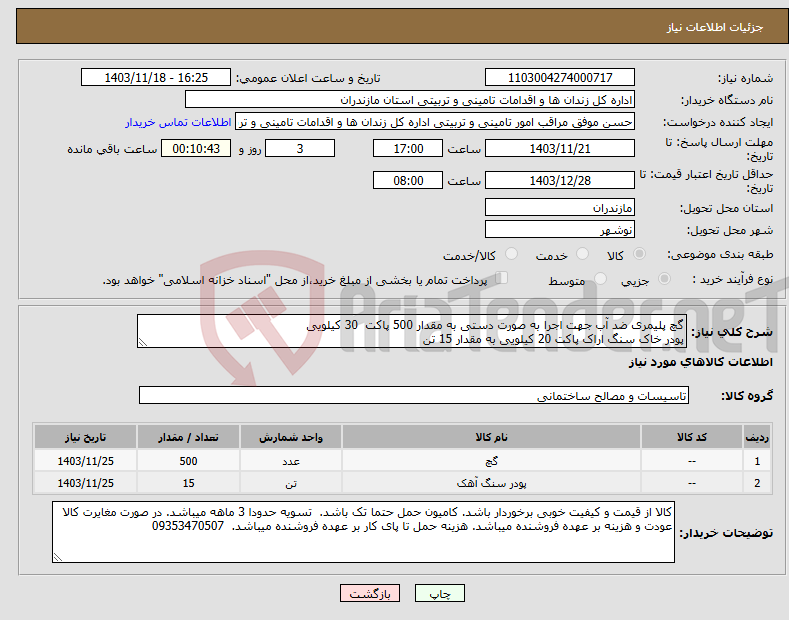
Task: Click the need date in row 1
Action: [85, 460]
